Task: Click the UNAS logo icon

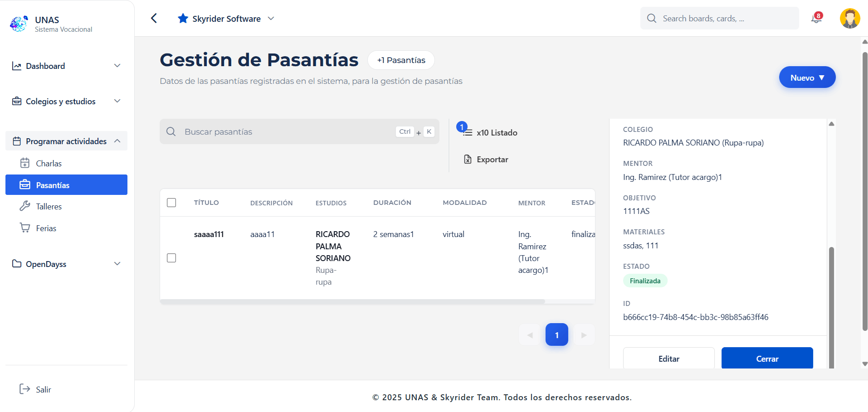Action: [x=19, y=24]
